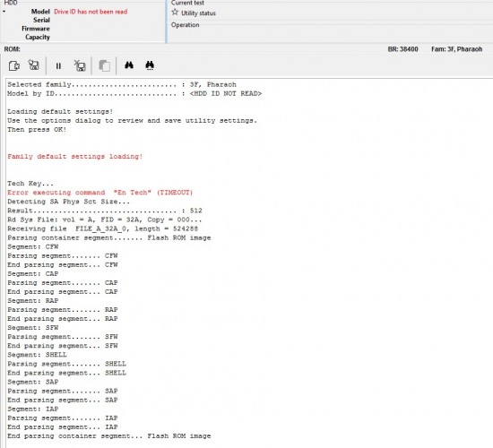This screenshot has height=448, width=493.
Task: Click the save log to file icon
Action: pos(34,65)
